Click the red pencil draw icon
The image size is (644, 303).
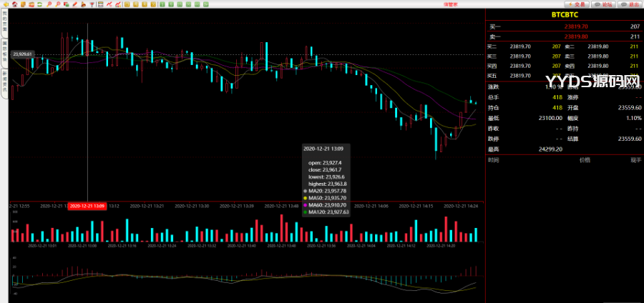tap(74, 4)
